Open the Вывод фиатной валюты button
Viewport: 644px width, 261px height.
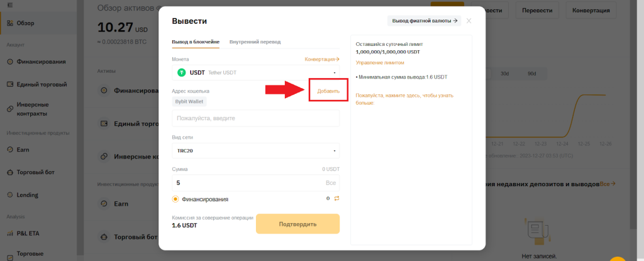tap(425, 21)
